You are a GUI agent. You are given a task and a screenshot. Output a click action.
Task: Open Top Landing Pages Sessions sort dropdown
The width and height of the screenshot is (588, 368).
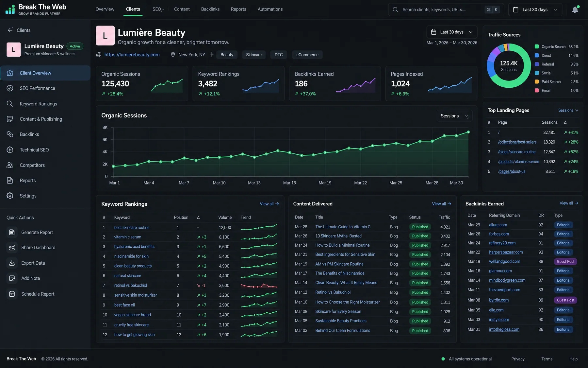click(568, 111)
